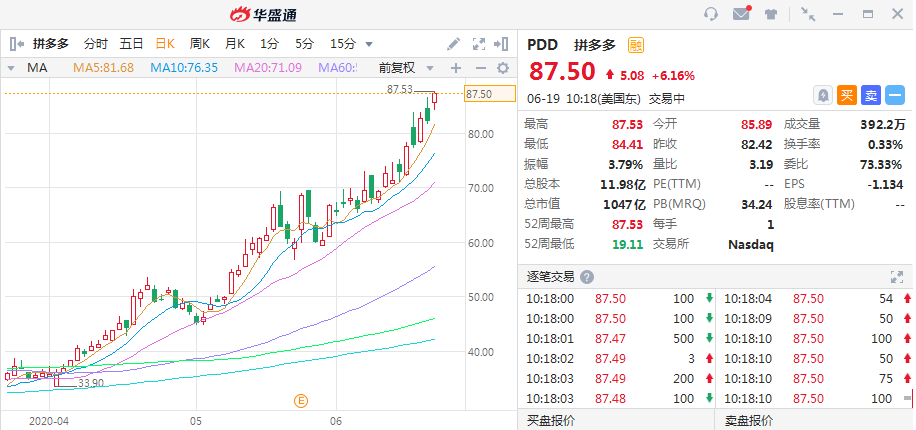
Task: Click the 10:18:09 trade row
Action: pos(816,319)
